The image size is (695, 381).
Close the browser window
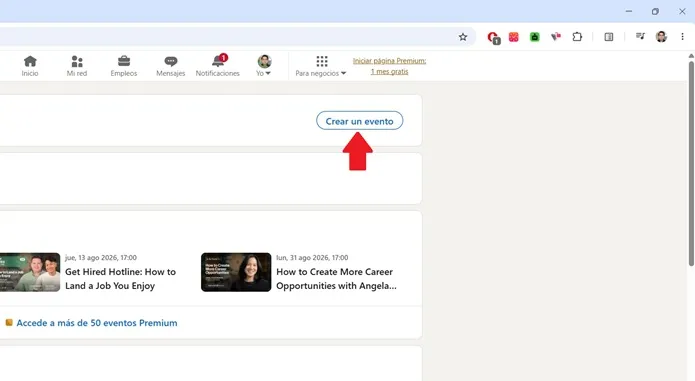click(x=682, y=12)
